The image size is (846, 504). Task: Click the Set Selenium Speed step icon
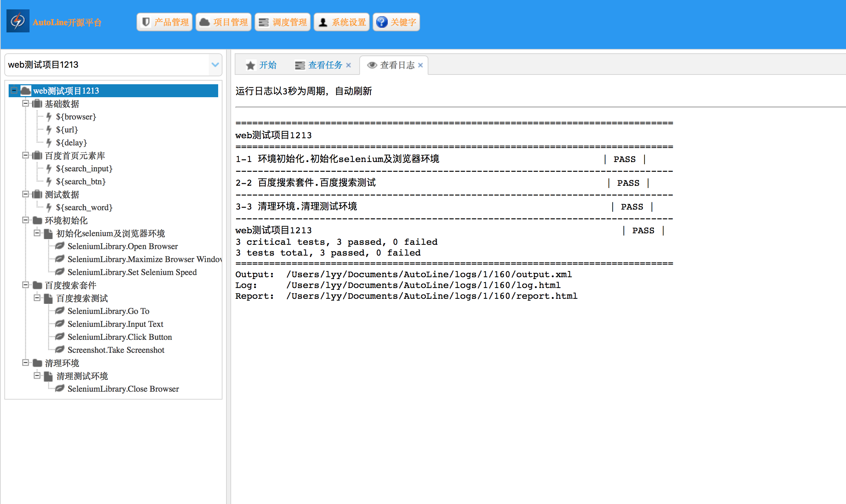pos(60,272)
